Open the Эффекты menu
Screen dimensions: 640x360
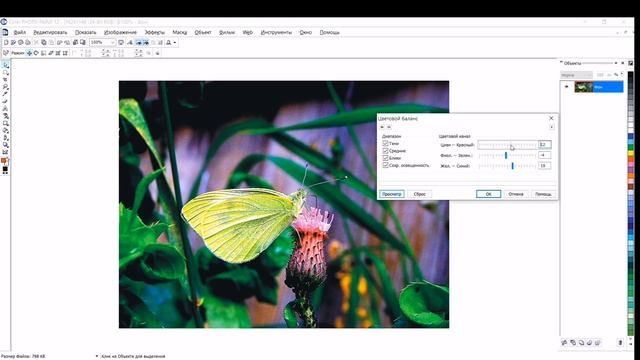coord(155,32)
